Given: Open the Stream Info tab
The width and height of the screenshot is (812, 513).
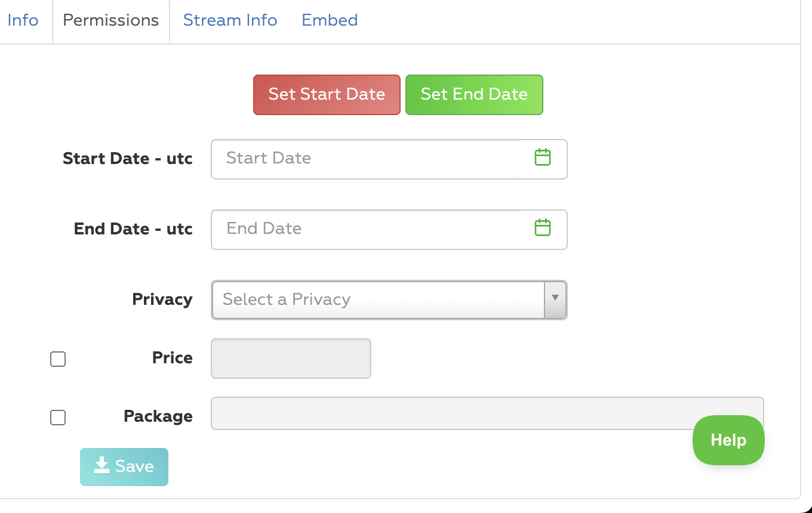Looking at the screenshot, I should click(230, 20).
